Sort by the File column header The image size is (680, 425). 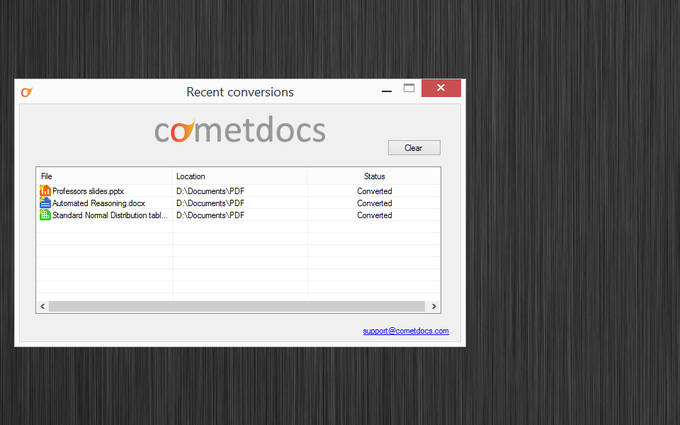(x=104, y=177)
